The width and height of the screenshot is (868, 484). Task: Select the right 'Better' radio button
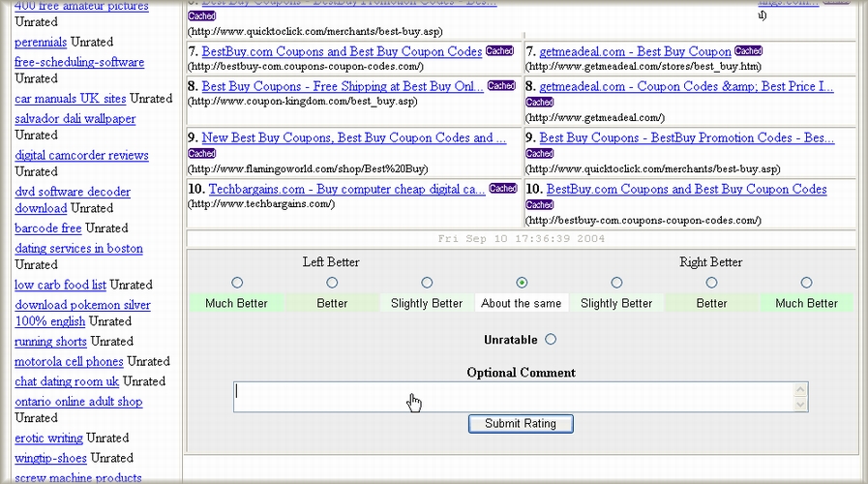click(x=711, y=283)
